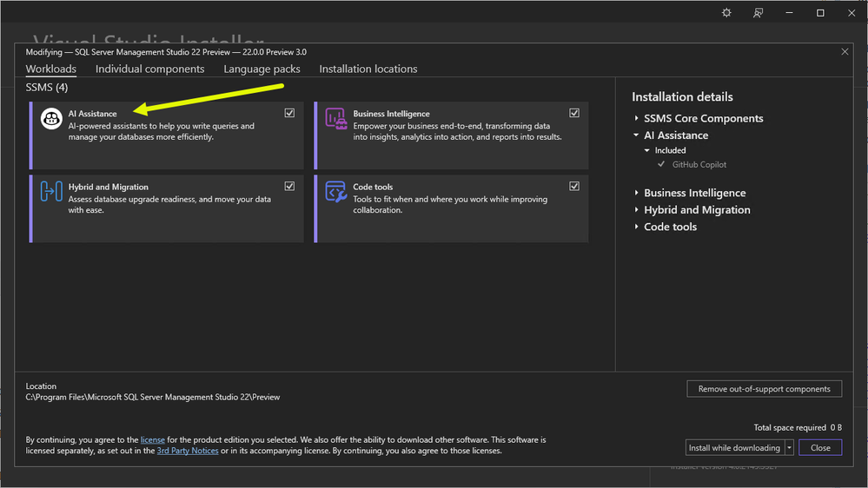
Task: Select the AI Assistance workload title
Action: pos(92,114)
